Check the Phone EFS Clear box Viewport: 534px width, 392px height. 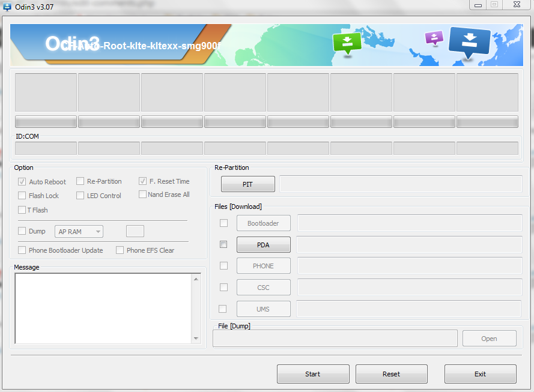[x=120, y=250]
